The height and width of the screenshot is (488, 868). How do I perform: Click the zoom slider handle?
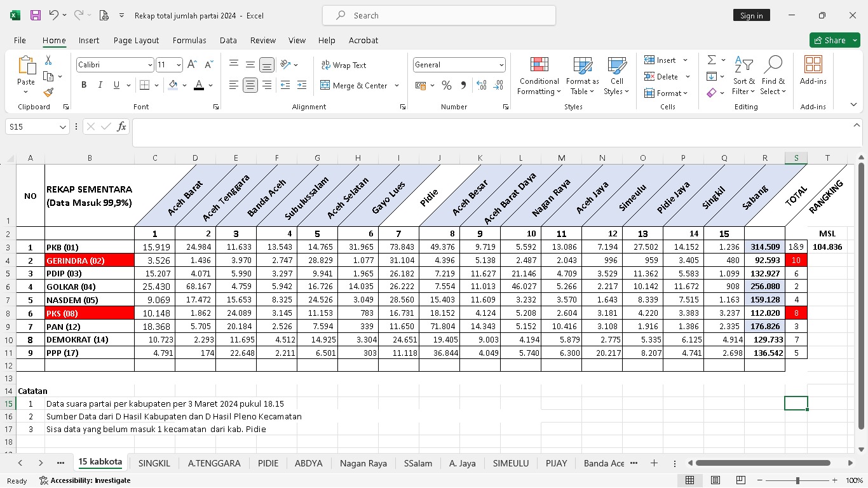[797, 480]
